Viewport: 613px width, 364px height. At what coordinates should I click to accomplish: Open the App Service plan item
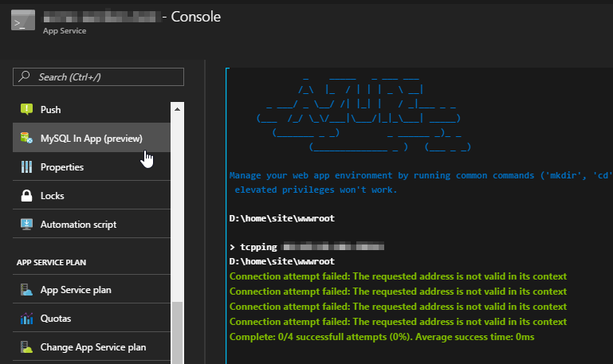[92, 290]
